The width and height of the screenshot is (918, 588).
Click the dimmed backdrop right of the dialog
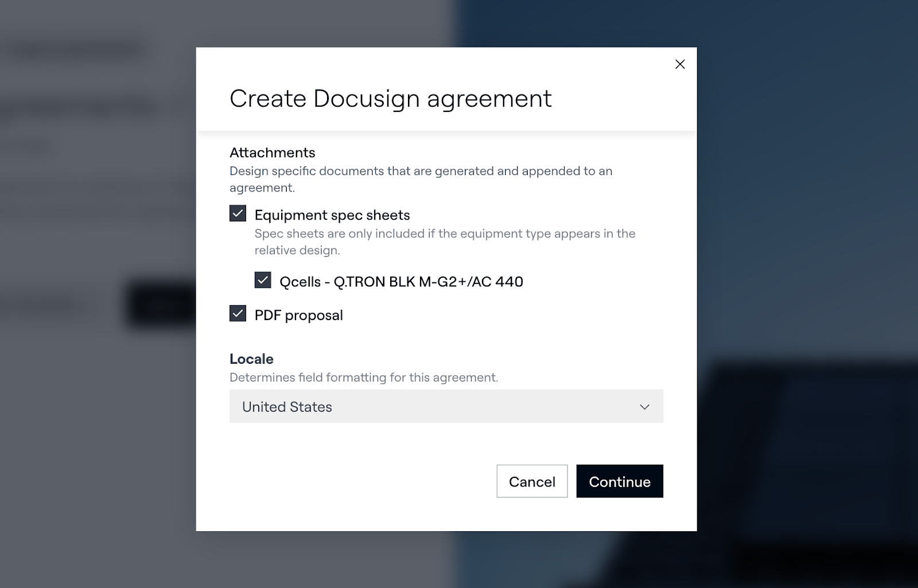point(803,229)
